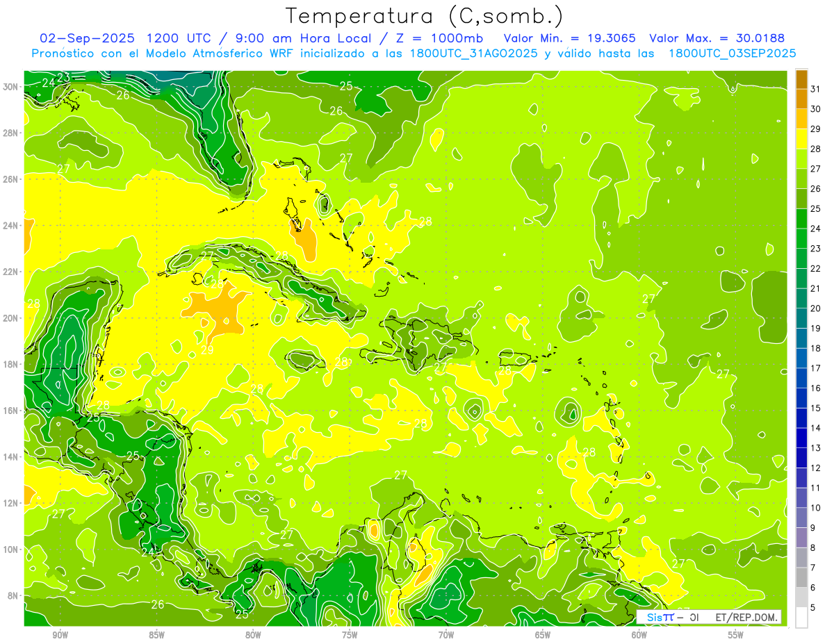Click the 26N latitude axis label
This screenshot has width=834, height=644.
10,179
